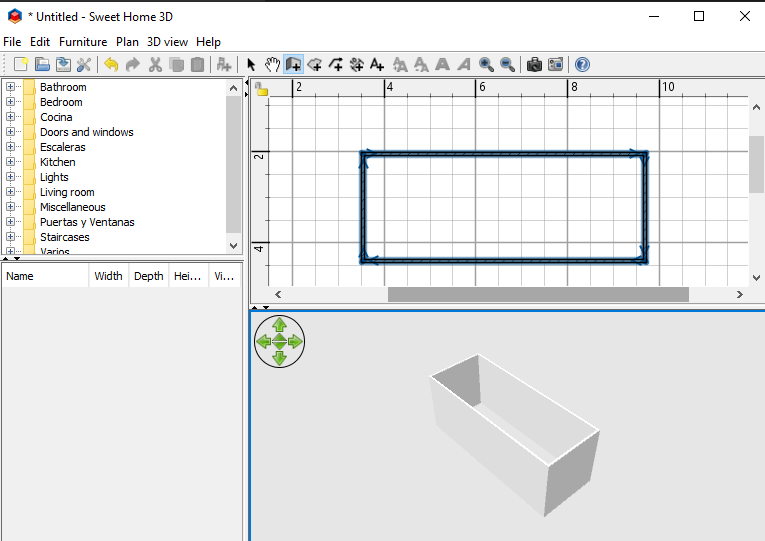Click the Copy icon in the toolbar
Image resolution: width=765 pixels, height=541 pixels.
177,64
